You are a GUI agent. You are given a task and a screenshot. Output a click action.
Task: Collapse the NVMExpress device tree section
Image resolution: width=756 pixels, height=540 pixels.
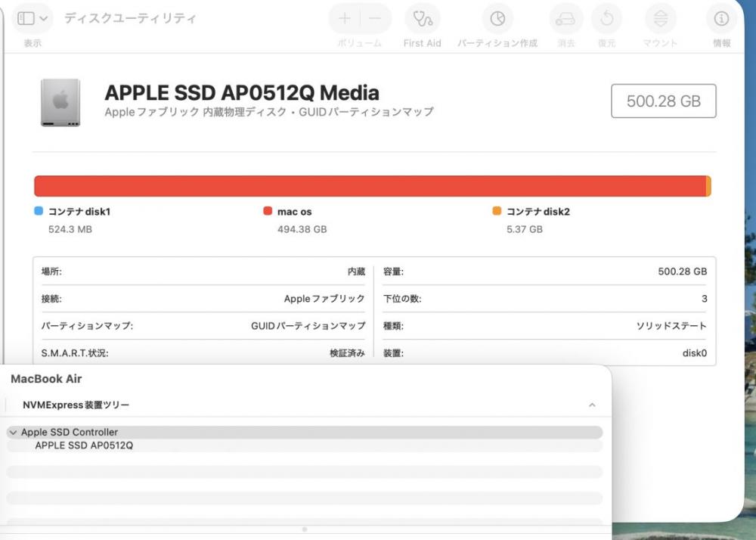(x=592, y=406)
